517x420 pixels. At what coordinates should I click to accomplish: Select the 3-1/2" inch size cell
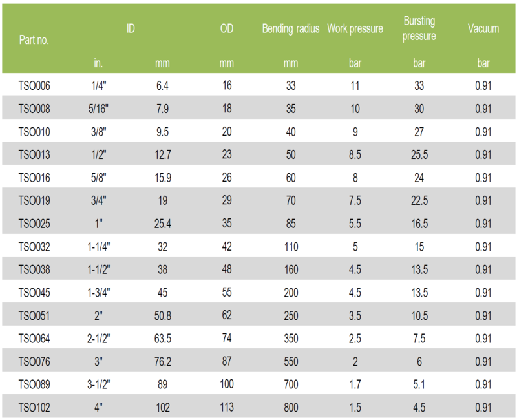pyautogui.click(x=98, y=385)
